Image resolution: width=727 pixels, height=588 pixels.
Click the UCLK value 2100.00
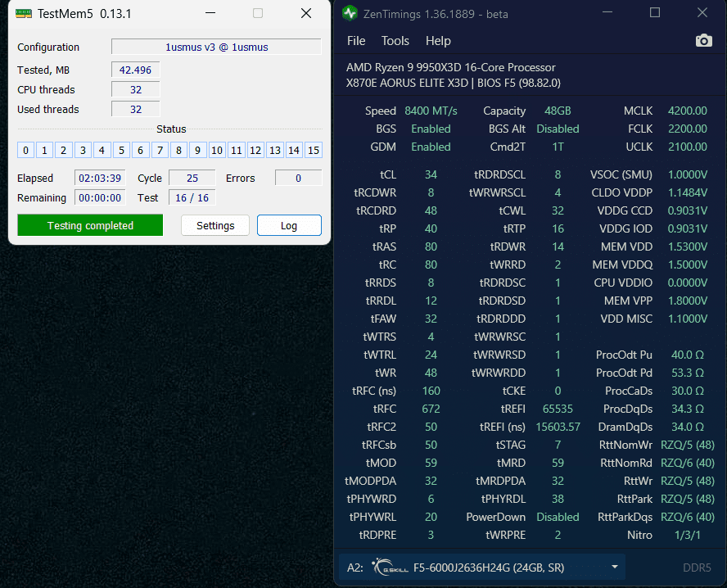(687, 147)
